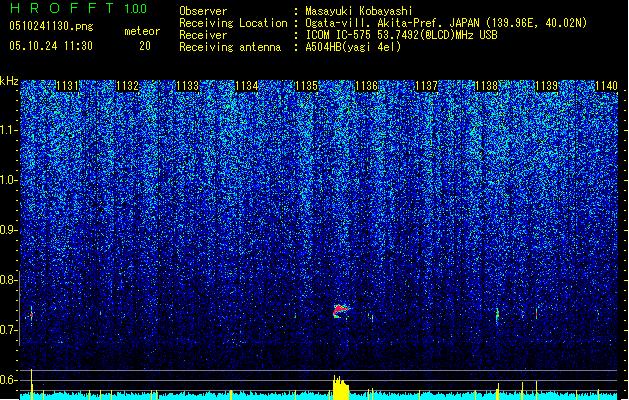This screenshot has height=400, width=629.
Task: Click the observer name Masayuki Kobayashi
Action: [359, 11]
